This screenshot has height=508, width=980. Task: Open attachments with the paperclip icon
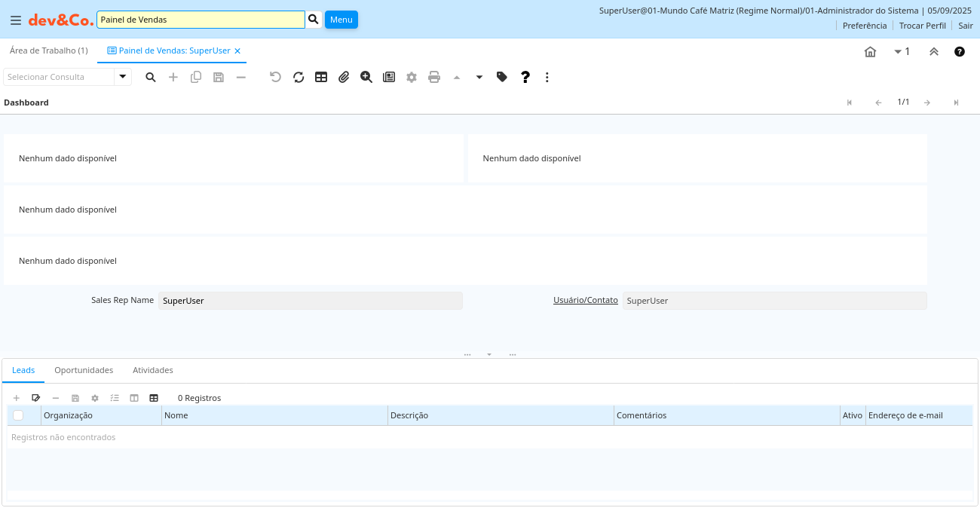tap(344, 77)
